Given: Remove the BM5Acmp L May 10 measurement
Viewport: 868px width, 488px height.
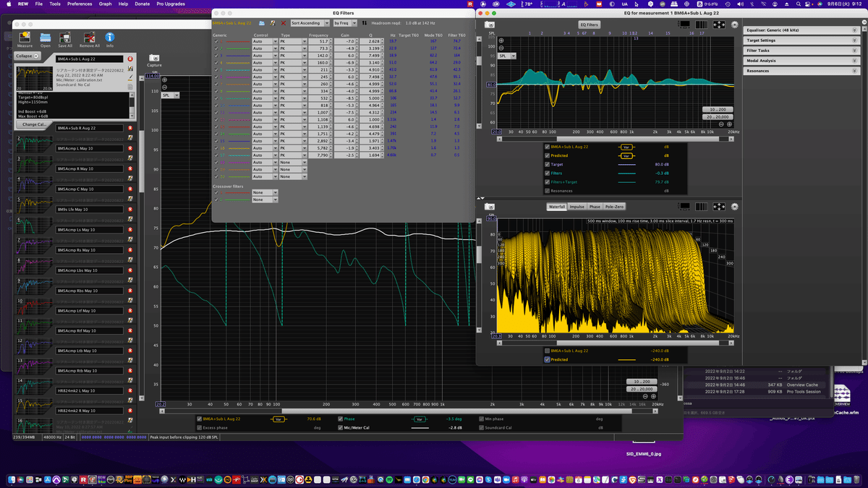Looking at the screenshot, I should [129, 148].
